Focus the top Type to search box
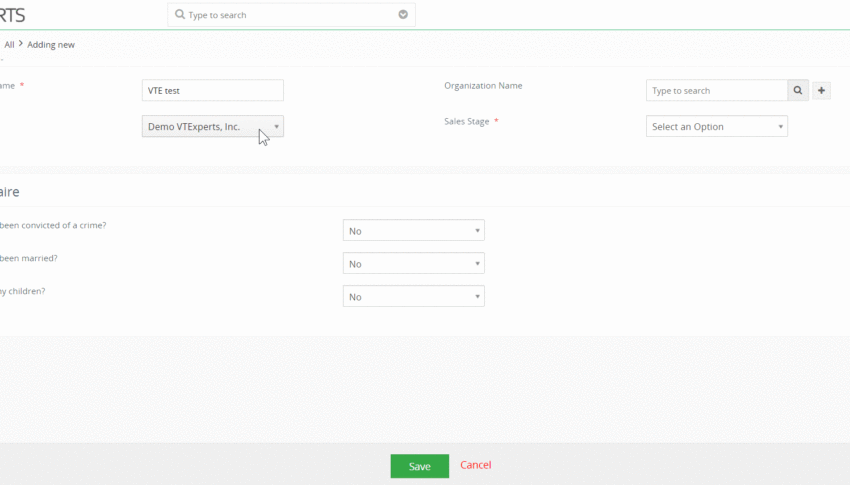 [292, 15]
